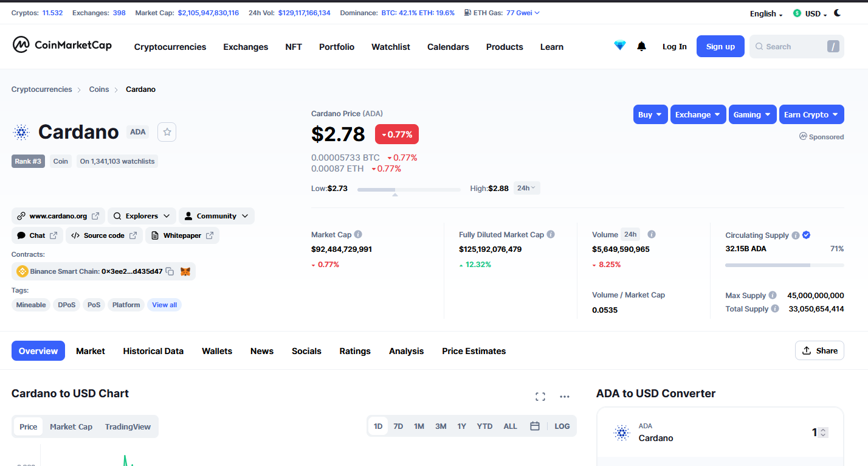Show Circulating Supply info icon
868x466 pixels.
tap(795, 235)
